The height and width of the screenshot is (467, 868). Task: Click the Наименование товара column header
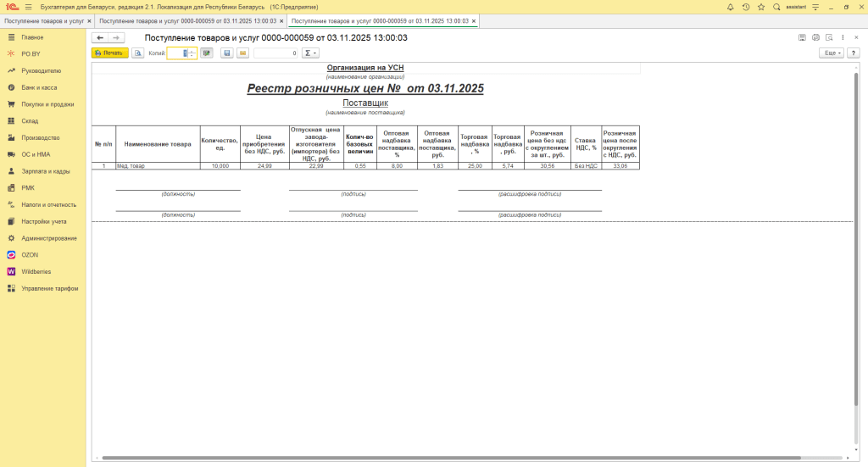[x=158, y=144]
